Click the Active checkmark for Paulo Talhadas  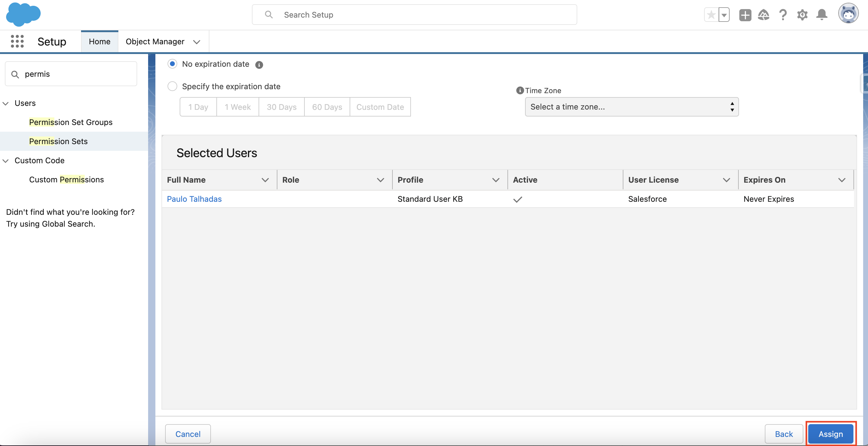tap(517, 199)
